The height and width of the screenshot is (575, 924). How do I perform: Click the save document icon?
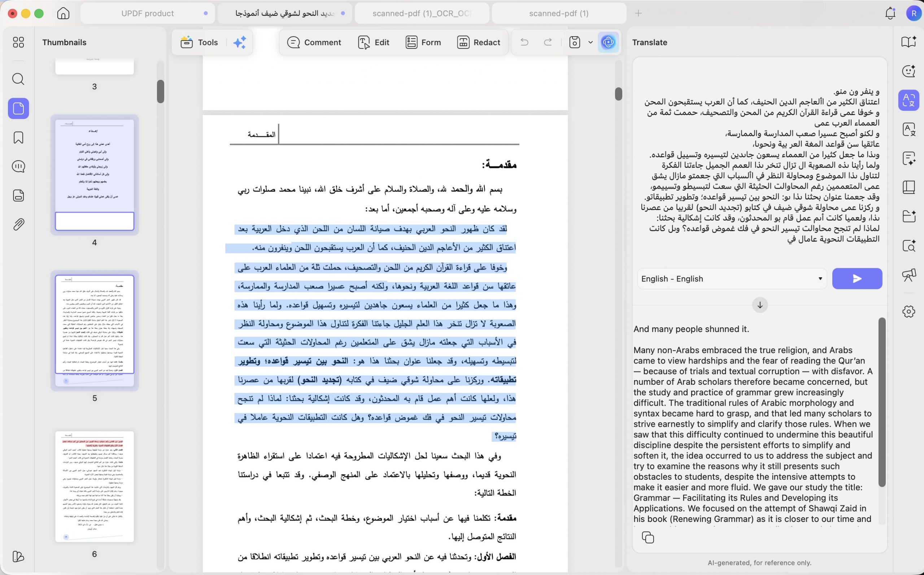pyautogui.click(x=575, y=42)
